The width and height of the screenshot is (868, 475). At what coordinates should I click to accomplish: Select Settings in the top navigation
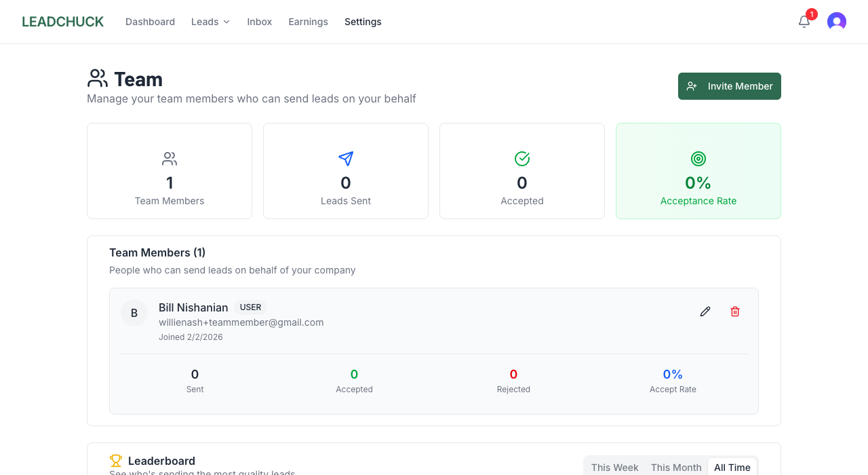pos(363,22)
